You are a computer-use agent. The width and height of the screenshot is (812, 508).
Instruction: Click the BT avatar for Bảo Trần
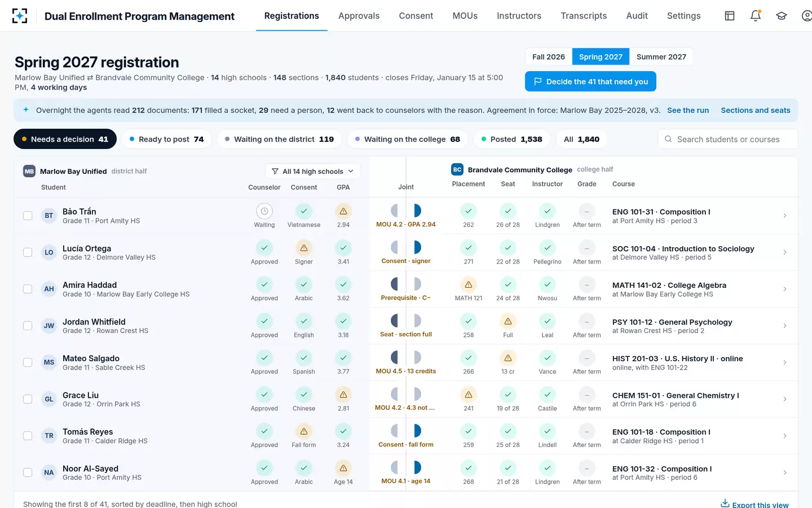pos(49,216)
